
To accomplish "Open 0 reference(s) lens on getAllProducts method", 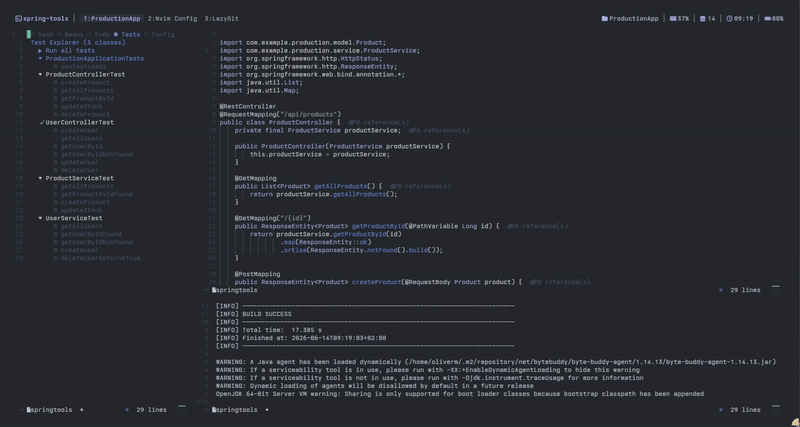I will coord(424,186).
